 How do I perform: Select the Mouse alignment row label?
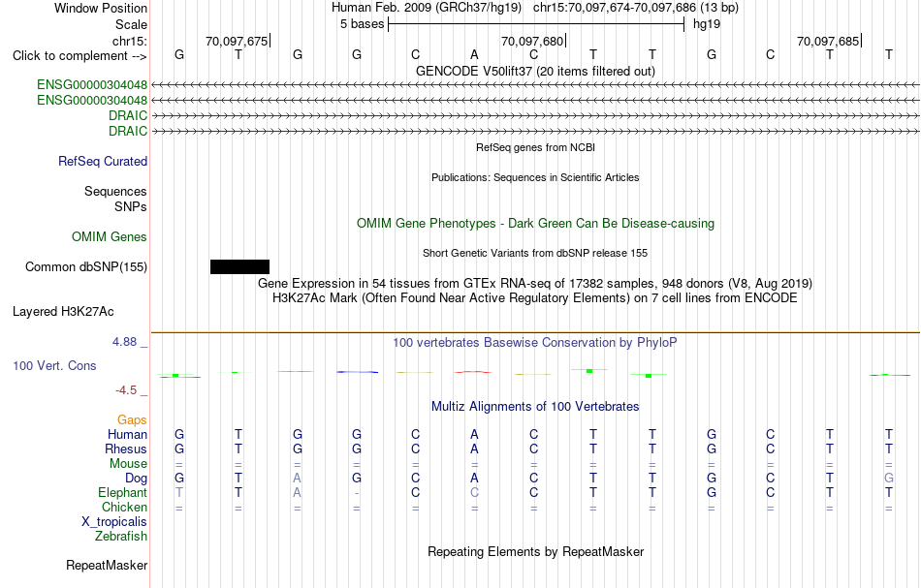(128, 464)
